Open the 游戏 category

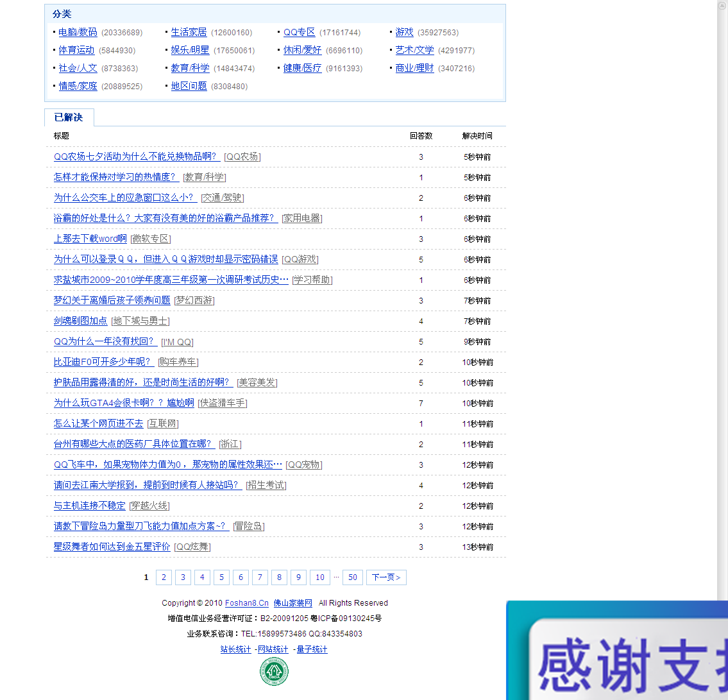(x=404, y=32)
